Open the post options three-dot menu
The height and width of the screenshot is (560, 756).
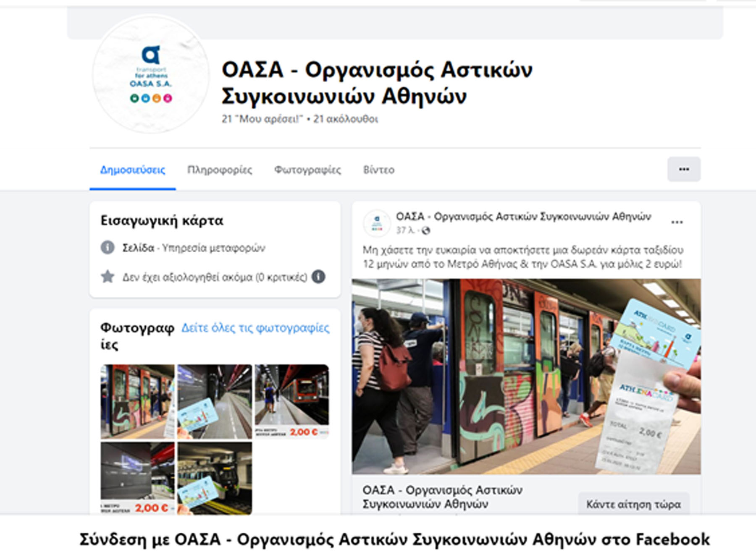pyautogui.click(x=677, y=222)
